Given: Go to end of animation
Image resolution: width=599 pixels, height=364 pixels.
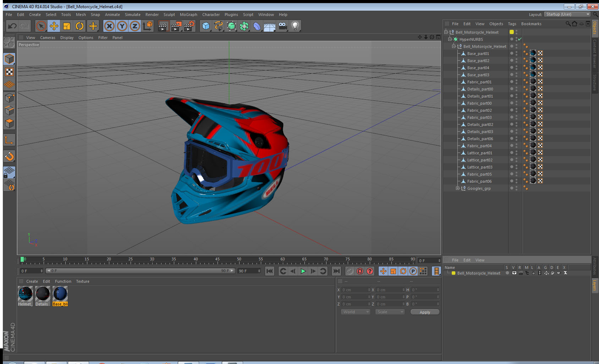Looking at the screenshot, I should pyautogui.click(x=336, y=271).
